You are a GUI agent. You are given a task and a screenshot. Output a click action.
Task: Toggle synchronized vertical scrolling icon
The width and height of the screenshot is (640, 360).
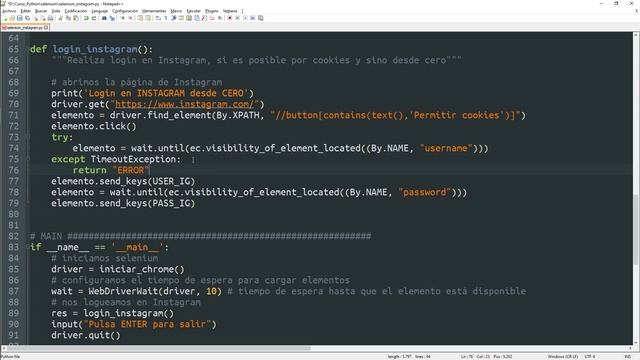(140, 18)
